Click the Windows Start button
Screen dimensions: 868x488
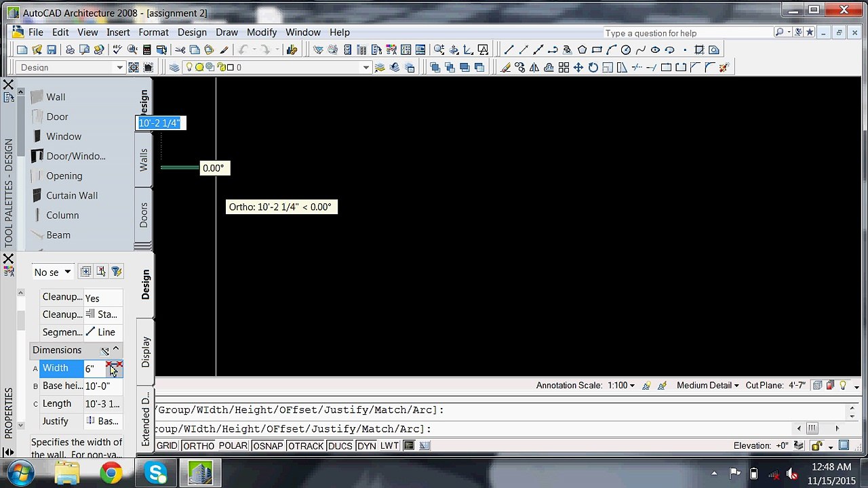pos(22,472)
